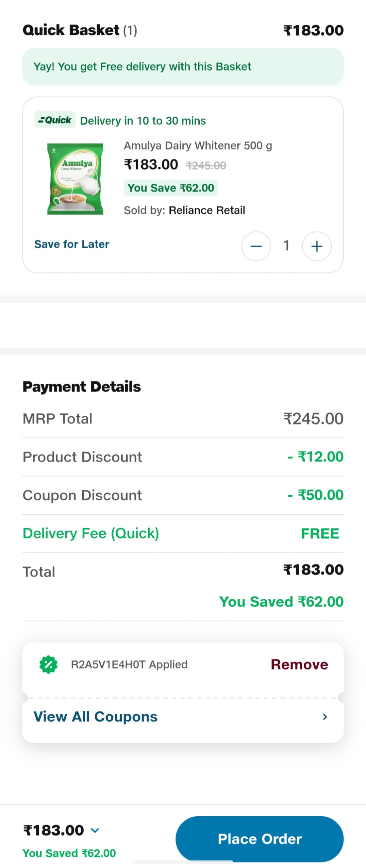The image size is (366, 868).
Task: Open the Amulya Dairy Whitener product image
Action: pyautogui.click(x=75, y=179)
